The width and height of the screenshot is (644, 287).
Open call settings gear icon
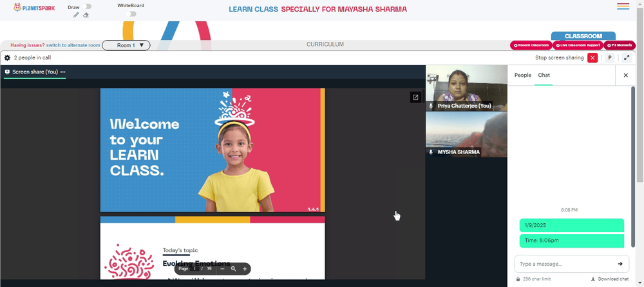[x=7, y=58]
